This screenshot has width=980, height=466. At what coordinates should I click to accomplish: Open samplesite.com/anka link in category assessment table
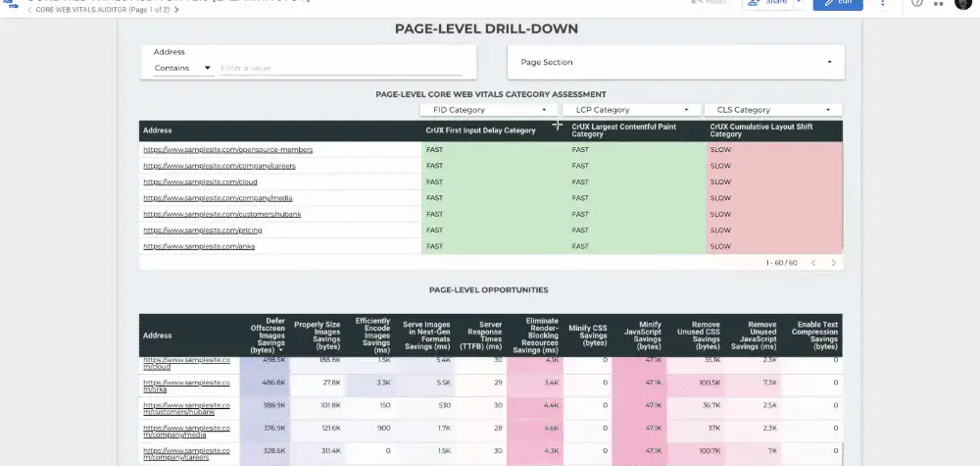pyautogui.click(x=199, y=246)
